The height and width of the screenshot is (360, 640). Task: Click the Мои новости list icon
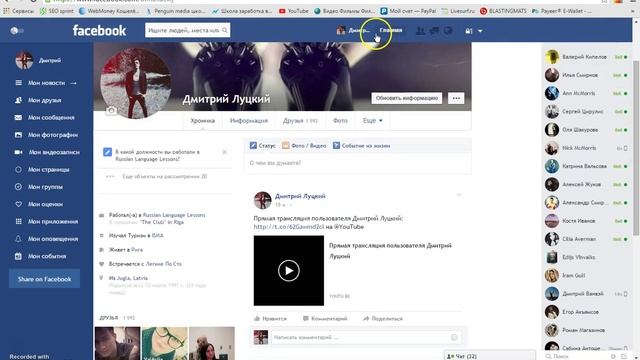[x=18, y=83]
